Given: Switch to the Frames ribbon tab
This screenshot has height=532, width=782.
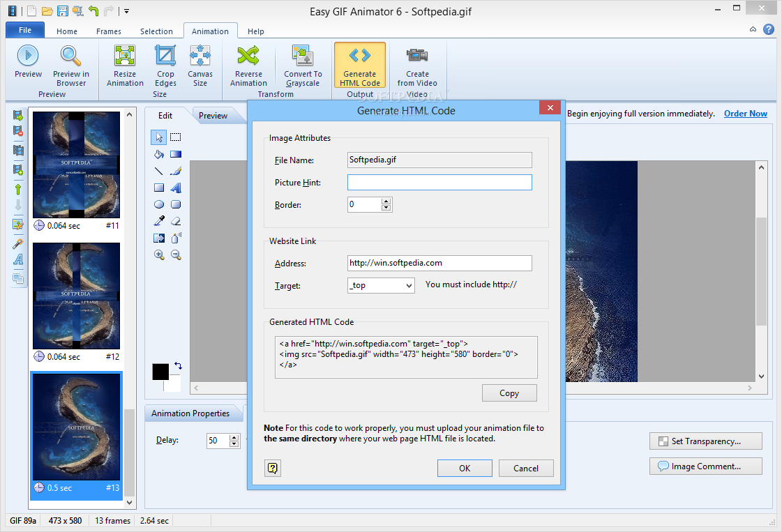Looking at the screenshot, I should pyautogui.click(x=109, y=31).
